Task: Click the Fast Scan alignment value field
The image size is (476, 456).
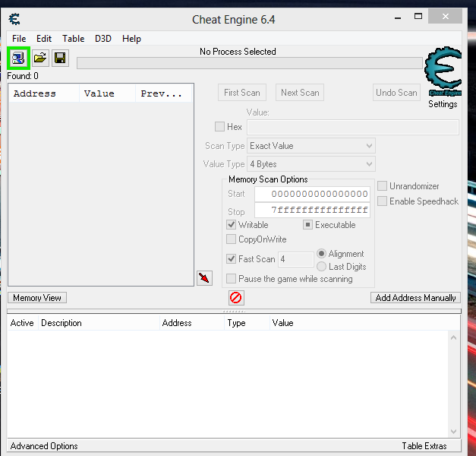Action: coord(295,259)
